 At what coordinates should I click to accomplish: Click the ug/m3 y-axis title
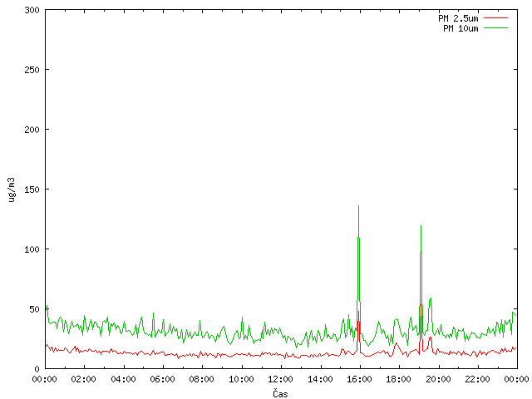[x=12, y=190]
